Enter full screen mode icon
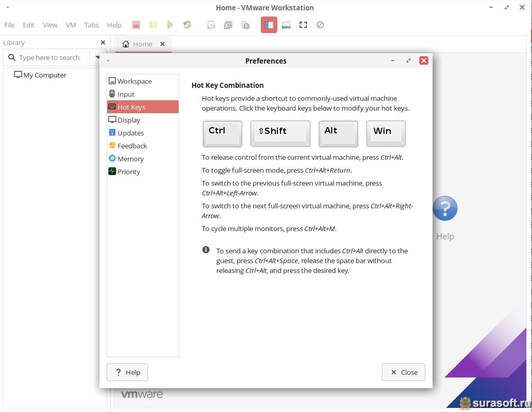Image resolution: width=532 pixels, height=412 pixels. [x=303, y=25]
